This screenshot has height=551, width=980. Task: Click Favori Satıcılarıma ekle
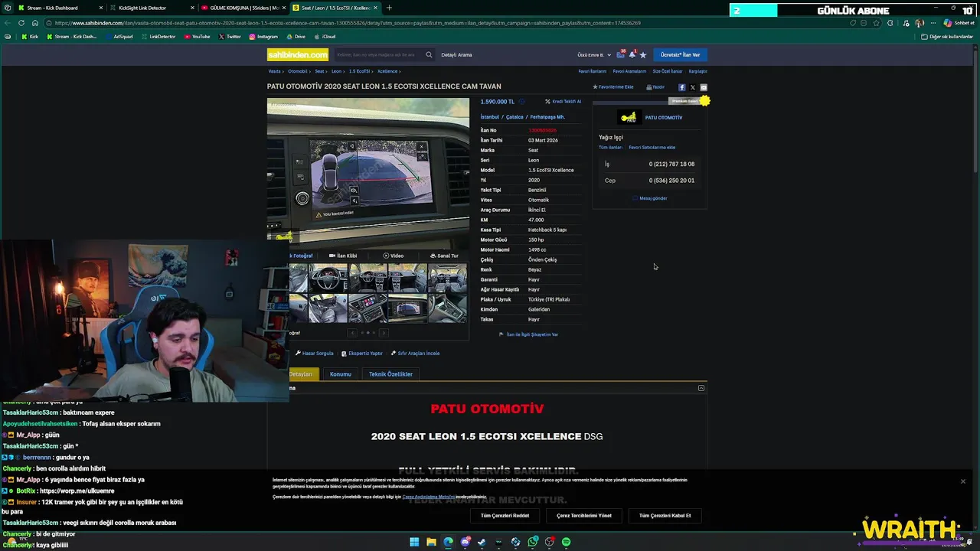(652, 147)
